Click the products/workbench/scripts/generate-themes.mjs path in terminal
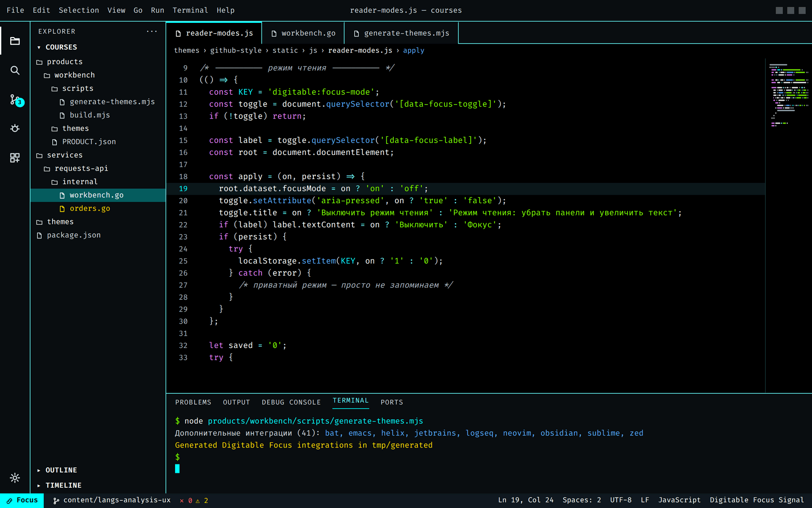Image resolution: width=812 pixels, height=508 pixels. [315, 421]
